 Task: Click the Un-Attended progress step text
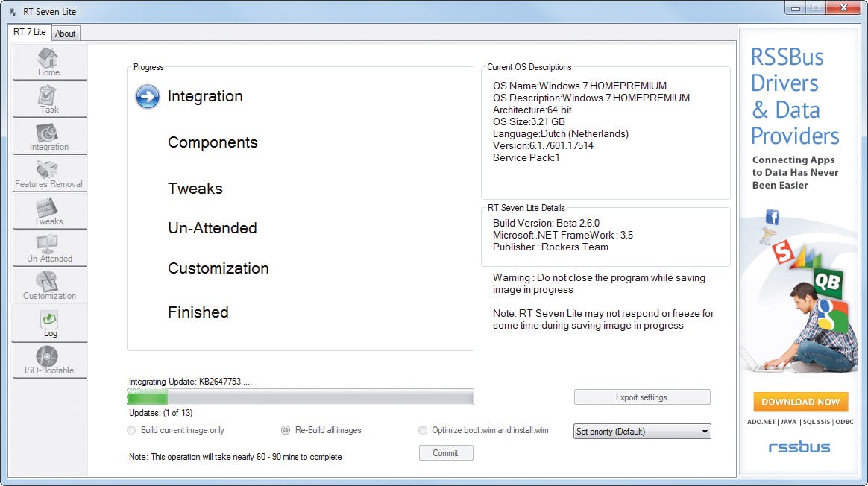[x=213, y=228]
